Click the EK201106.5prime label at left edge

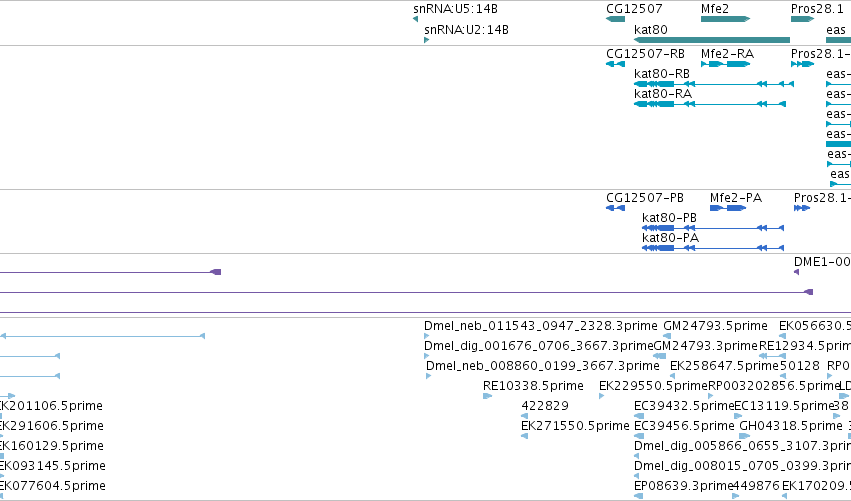(x=52, y=406)
